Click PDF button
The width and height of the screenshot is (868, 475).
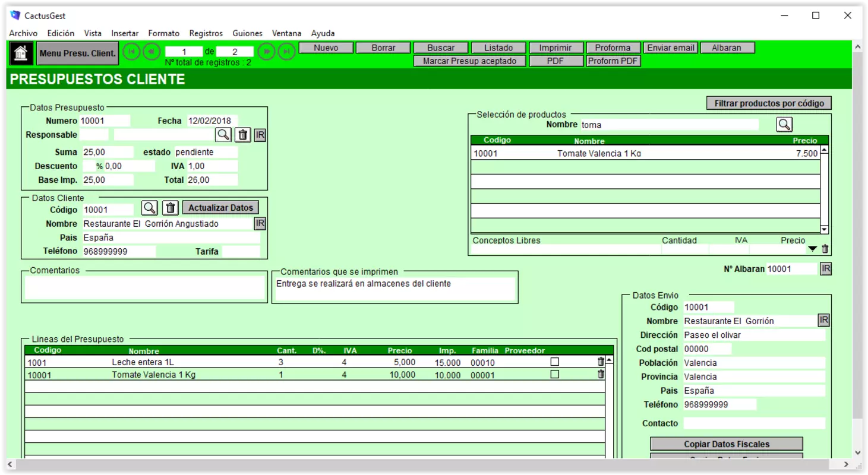click(x=555, y=61)
